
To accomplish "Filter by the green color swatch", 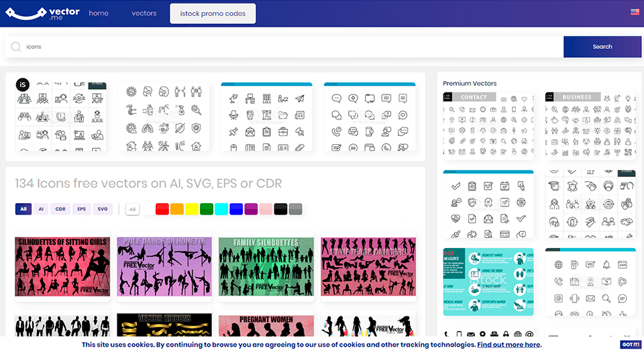I will pos(206,209).
